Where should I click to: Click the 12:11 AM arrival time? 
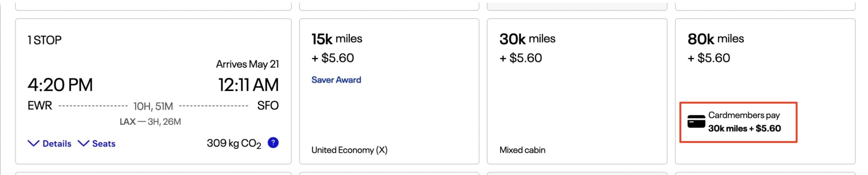tap(248, 85)
